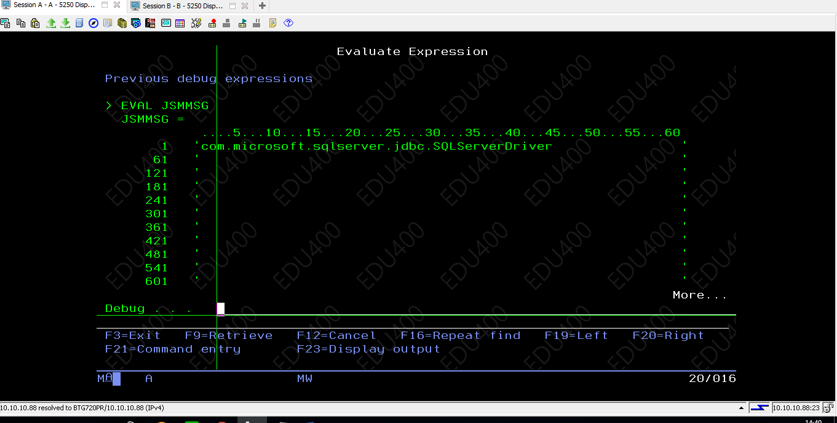This screenshot has width=837, height=423.
Task: Click the 'JSMMSG =' line
Action: click(153, 120)
